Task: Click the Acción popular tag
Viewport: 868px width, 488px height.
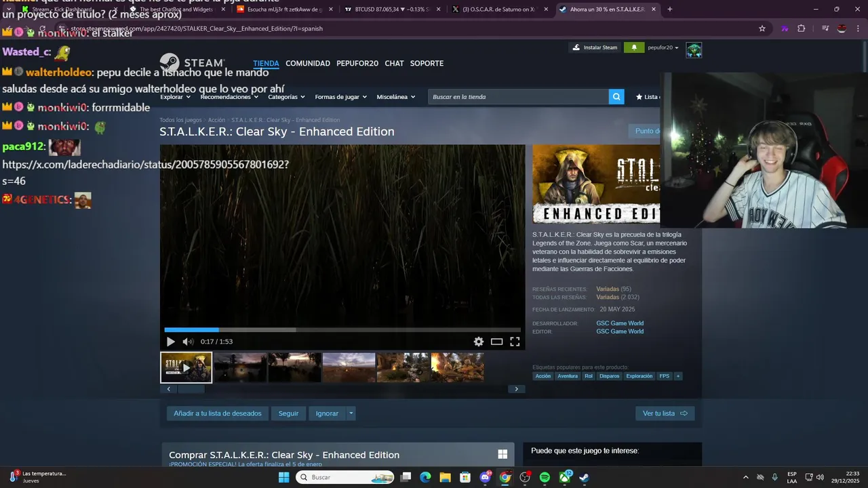Action: (543, 376)
